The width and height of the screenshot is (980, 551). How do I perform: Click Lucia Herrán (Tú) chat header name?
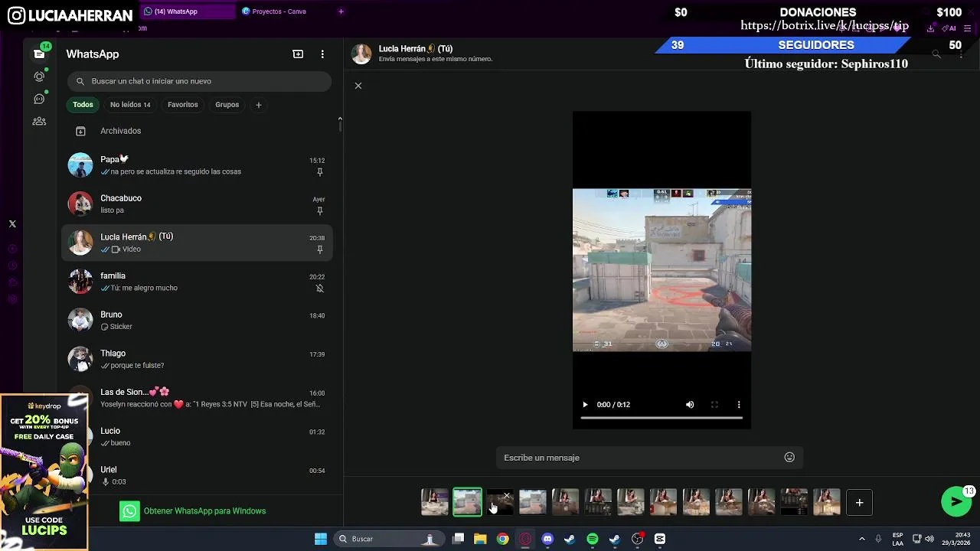click(416, 48)
